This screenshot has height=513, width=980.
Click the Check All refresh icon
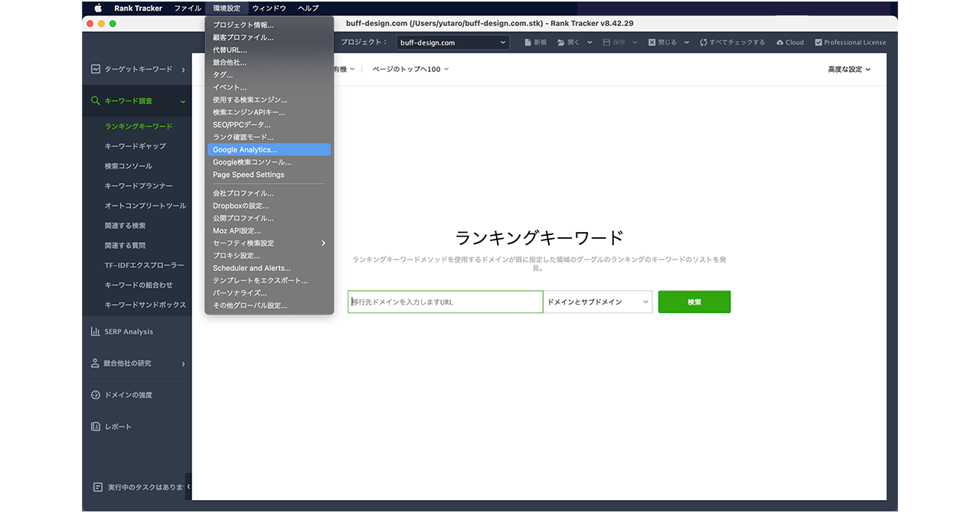point(703,43)
